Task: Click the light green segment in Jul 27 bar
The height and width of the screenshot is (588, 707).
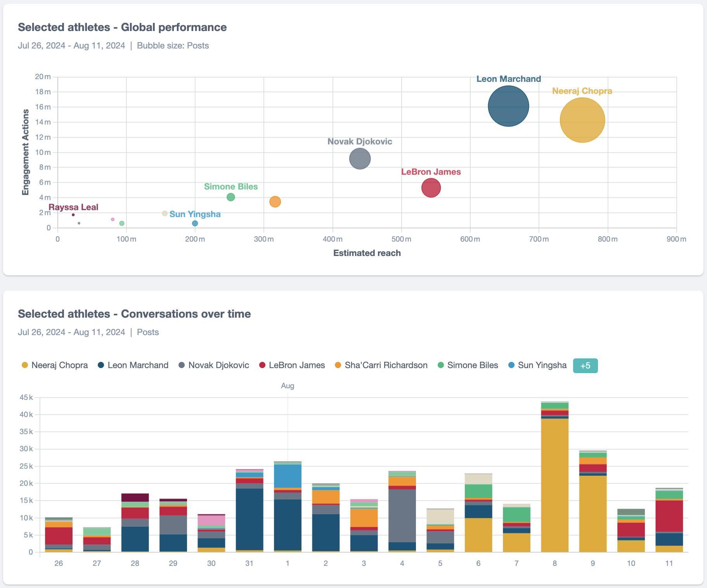Action: 97,531
